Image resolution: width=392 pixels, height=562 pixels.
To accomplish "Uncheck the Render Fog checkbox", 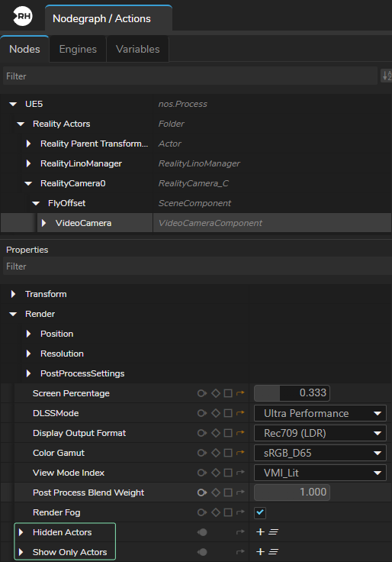I will 260,512.
